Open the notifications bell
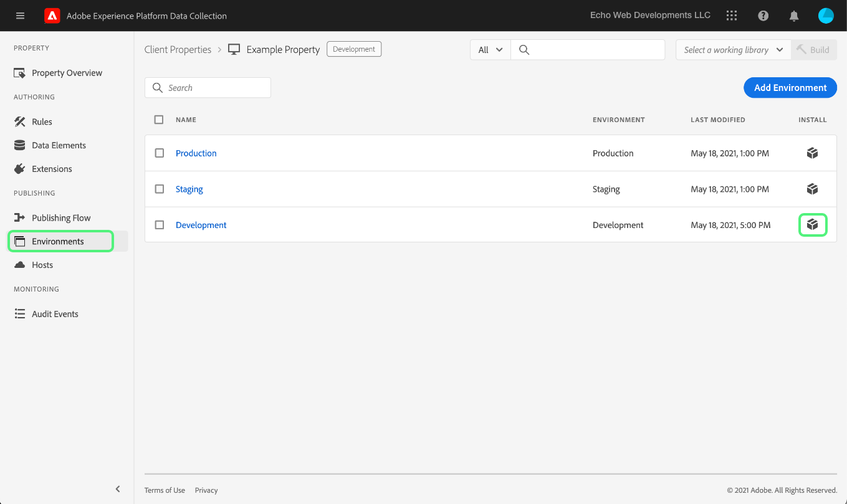The image size is (847, 504). tap(794, 16)
